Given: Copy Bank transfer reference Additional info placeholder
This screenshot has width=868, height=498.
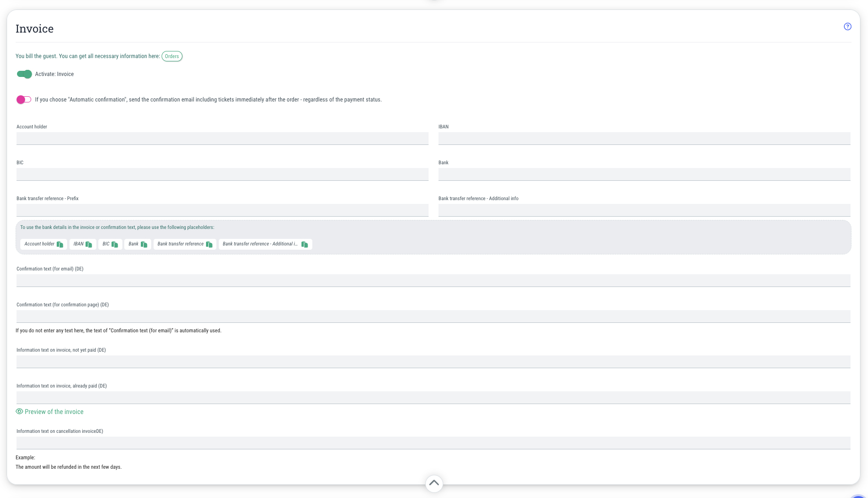Looking at the screenshot, I should (x=305, y=245).
